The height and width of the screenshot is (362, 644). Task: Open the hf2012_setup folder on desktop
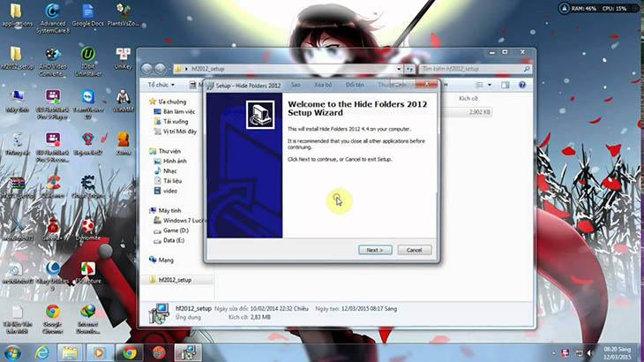tap(17, 58)
